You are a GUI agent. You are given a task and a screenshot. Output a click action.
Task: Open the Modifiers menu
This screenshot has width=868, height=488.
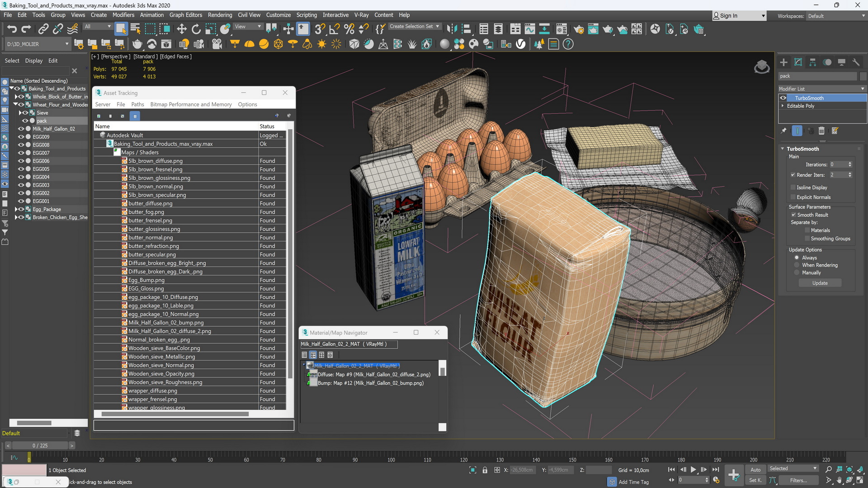click(123, 15)
